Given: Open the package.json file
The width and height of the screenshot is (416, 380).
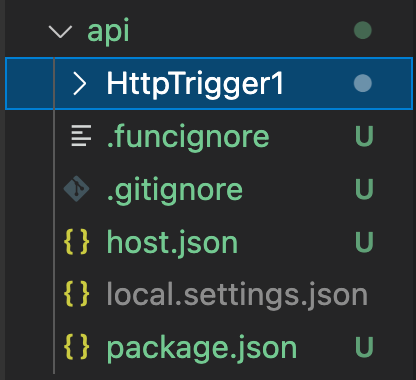Looking at the screenshot, I should 201,348.
